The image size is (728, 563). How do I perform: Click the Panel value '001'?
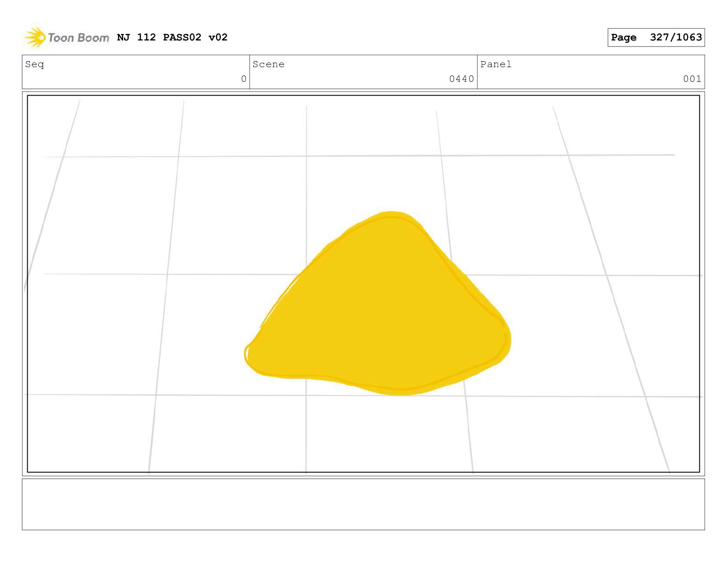pyautogui.click(x=692, y=79)
